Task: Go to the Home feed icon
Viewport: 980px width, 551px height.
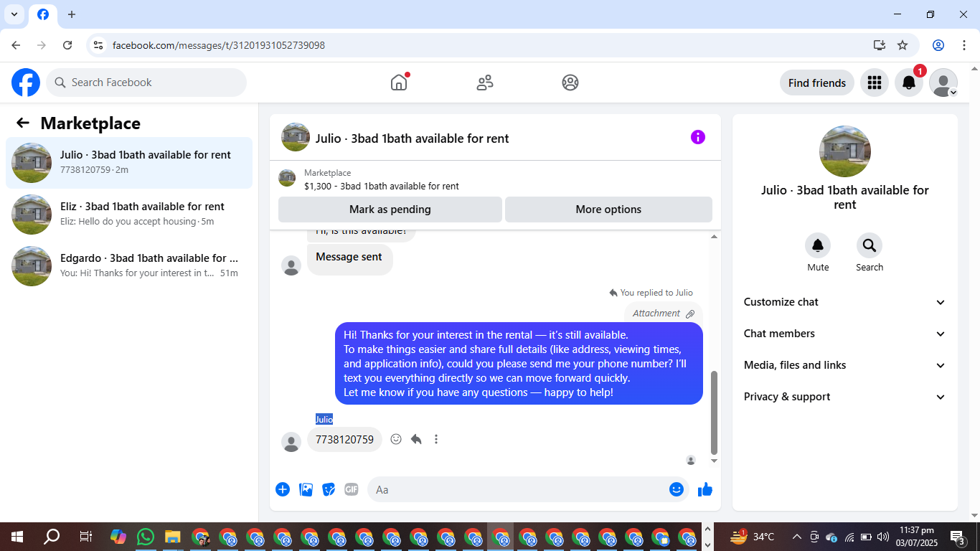Action: [399, 83]
